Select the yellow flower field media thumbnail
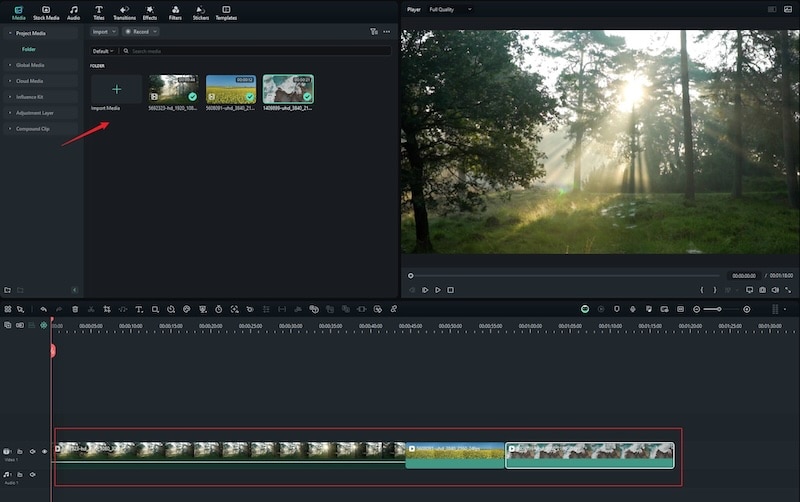 [x=231, y=89]
